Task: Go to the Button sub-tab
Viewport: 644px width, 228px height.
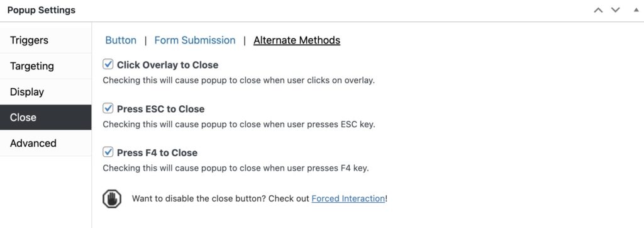Action: [121, 40]
